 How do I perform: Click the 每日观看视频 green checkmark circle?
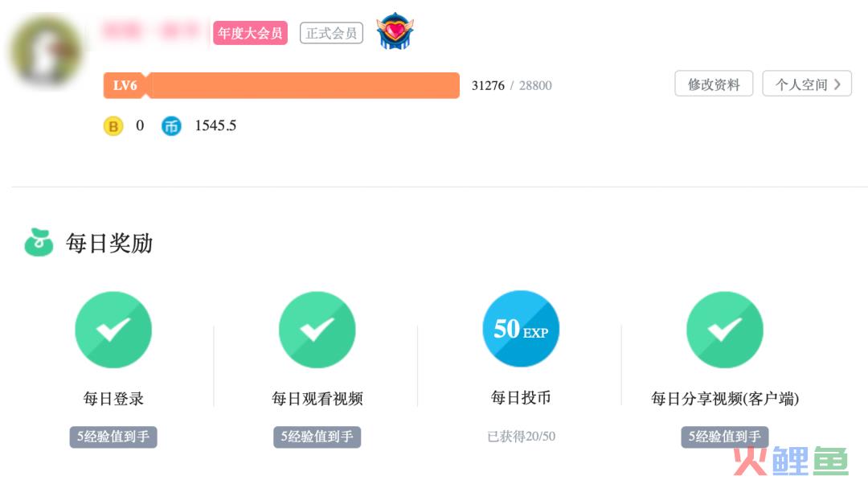click(317, 330)
